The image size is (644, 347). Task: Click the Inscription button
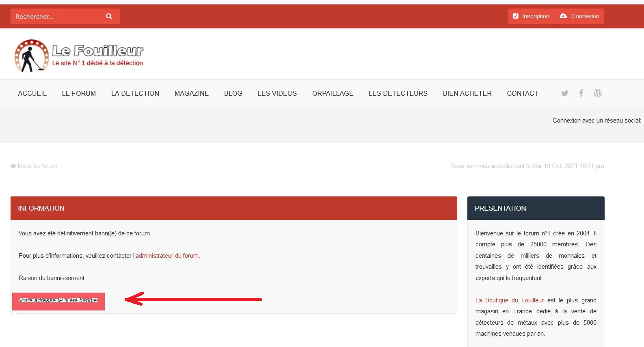[531, 16]
